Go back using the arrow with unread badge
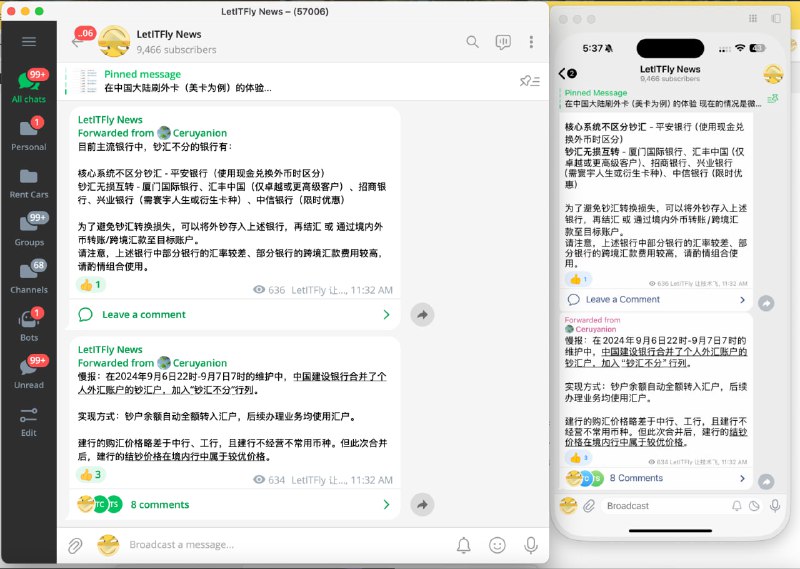The width and height of the screenshot is (800, 569). pyautogui.click(x=78, y=42)
